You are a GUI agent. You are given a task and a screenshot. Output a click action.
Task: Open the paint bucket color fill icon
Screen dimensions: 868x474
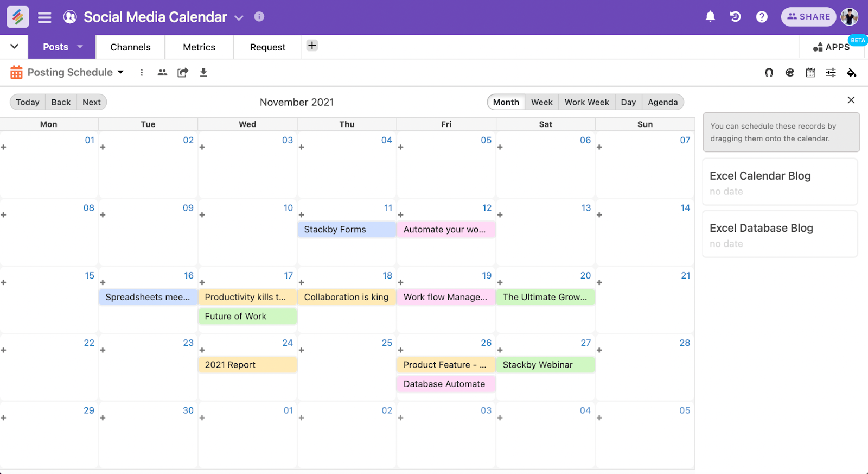[852, 73]
